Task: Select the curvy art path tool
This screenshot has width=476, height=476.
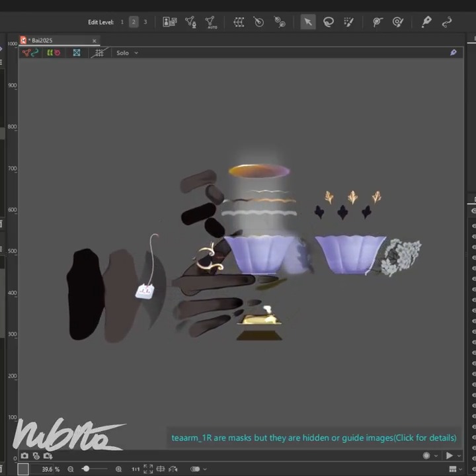Action: (446, 22)
